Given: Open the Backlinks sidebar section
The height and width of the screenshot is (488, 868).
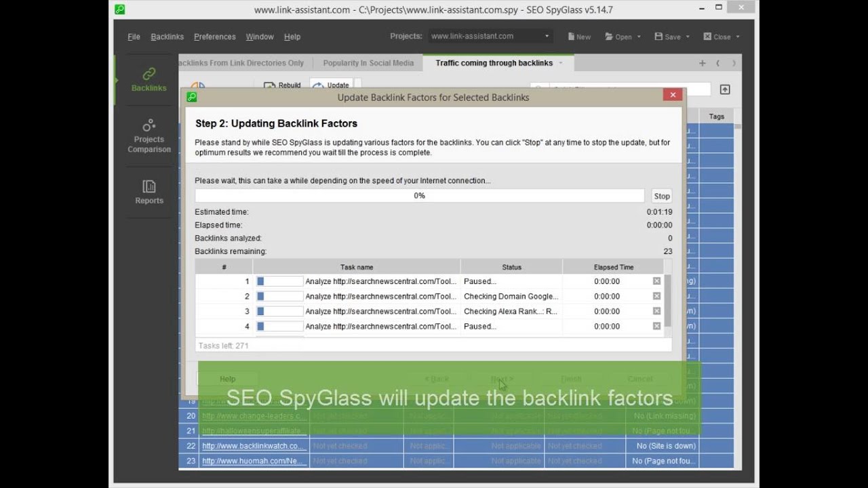Looking at the screenshot, I should tap(149, 79).
